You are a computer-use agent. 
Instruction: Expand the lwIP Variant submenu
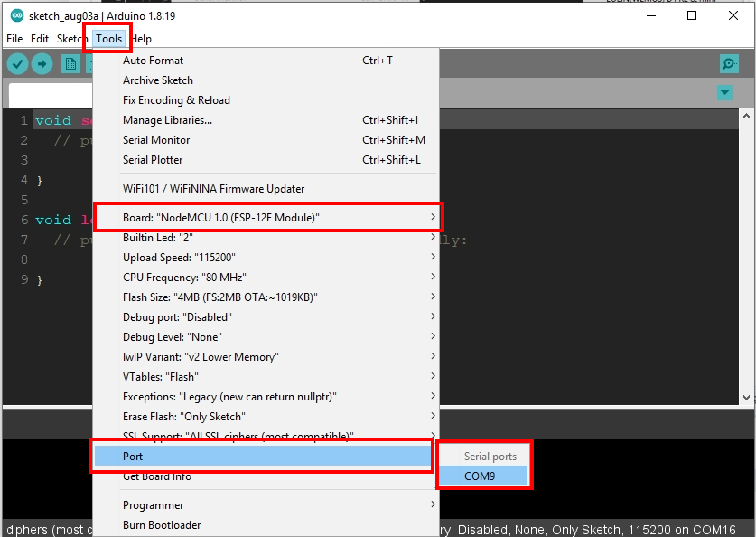coord(266,356)
